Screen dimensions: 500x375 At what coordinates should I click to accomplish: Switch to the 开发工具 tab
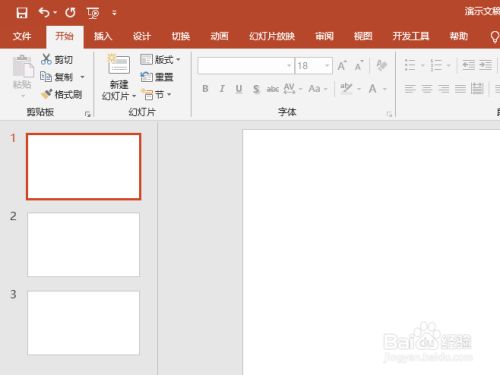tap(411, 36)
